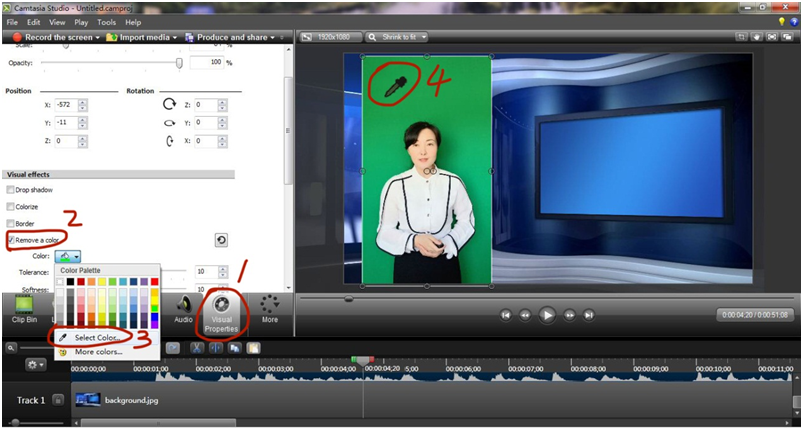Viewport: 803px width, 430px height.
Task: Open the Visual Properties tab
Action: tap(221, 313)
